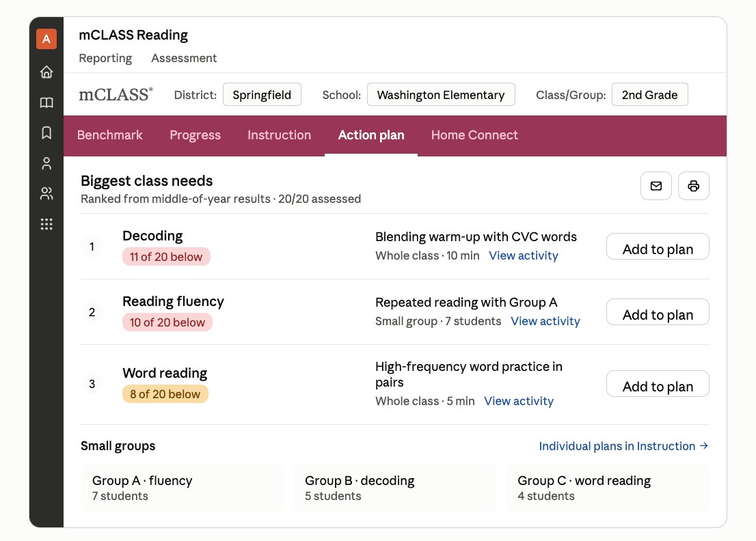View activity for Repeated reading with Group A
This screenshot has height=541, width=756.
click(545, 321)
